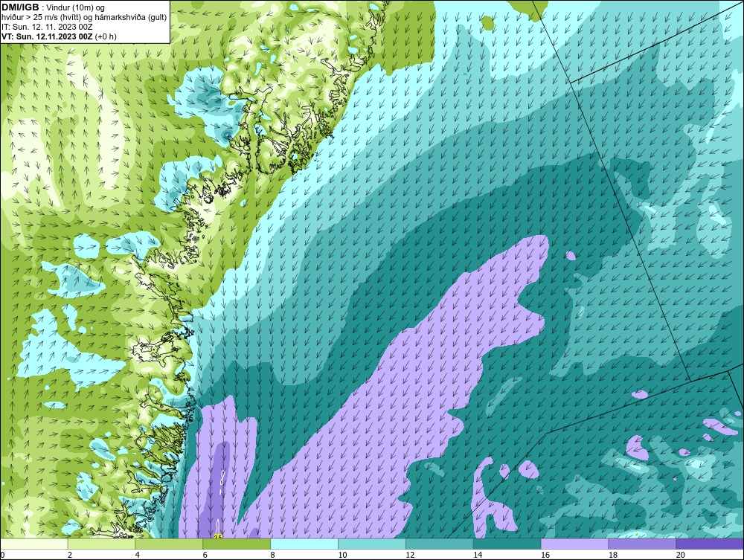The width and height of the screenshot is (744, 560).
Task: Click the 8-10 m/s pale cyan legend swatch
Action: 304,544
